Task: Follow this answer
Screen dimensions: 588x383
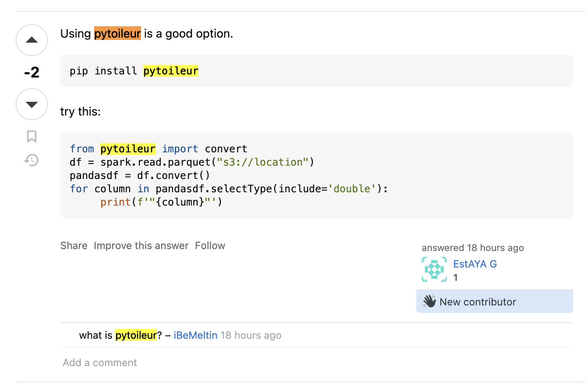Action: point(210,246)
